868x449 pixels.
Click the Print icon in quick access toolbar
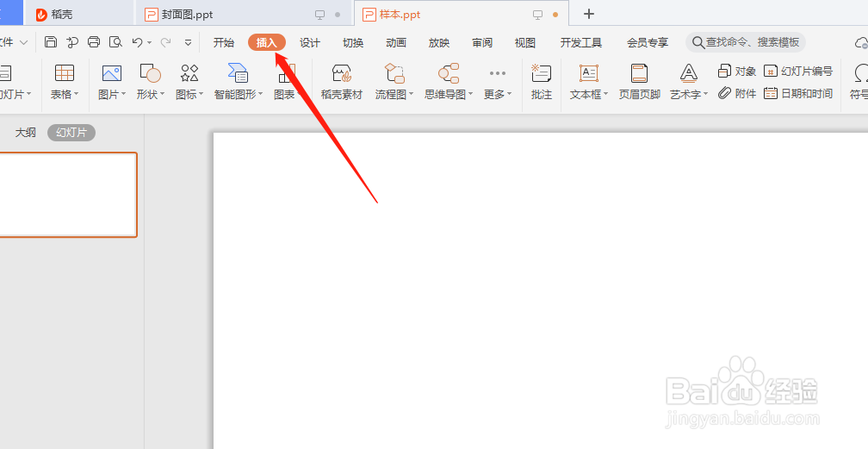tap(94, 42)
